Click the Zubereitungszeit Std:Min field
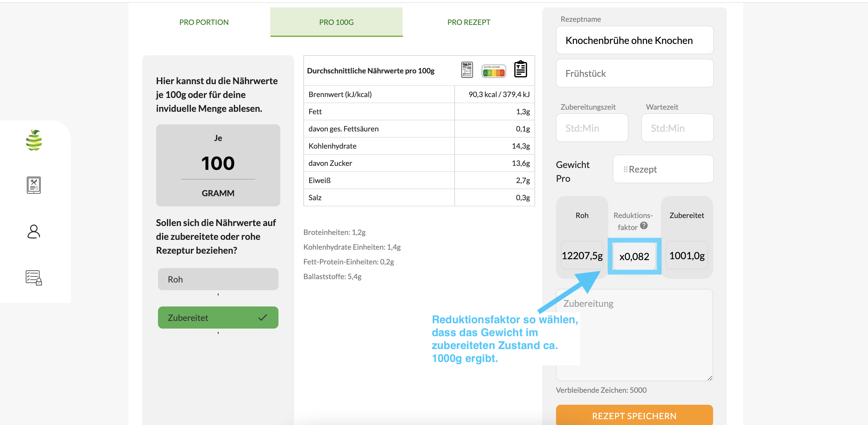Image resolution: width=868 pixels, height=425 pixels. click(x=592, y=128)
